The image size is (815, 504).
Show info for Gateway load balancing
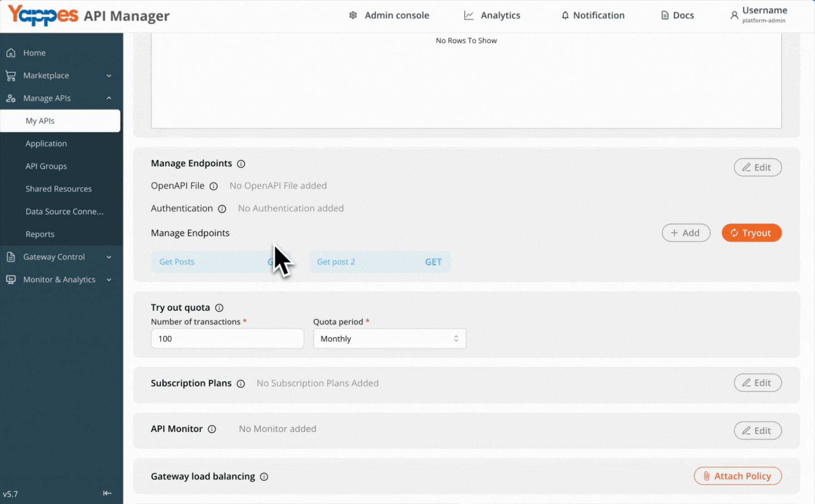click(264, 477)
